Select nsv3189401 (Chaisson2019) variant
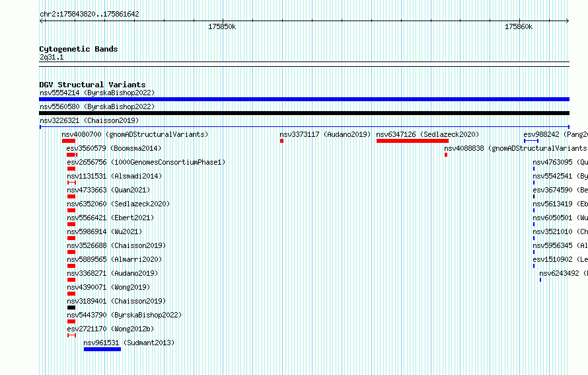The width and height of the screenshot is (588, 375). 117,301
